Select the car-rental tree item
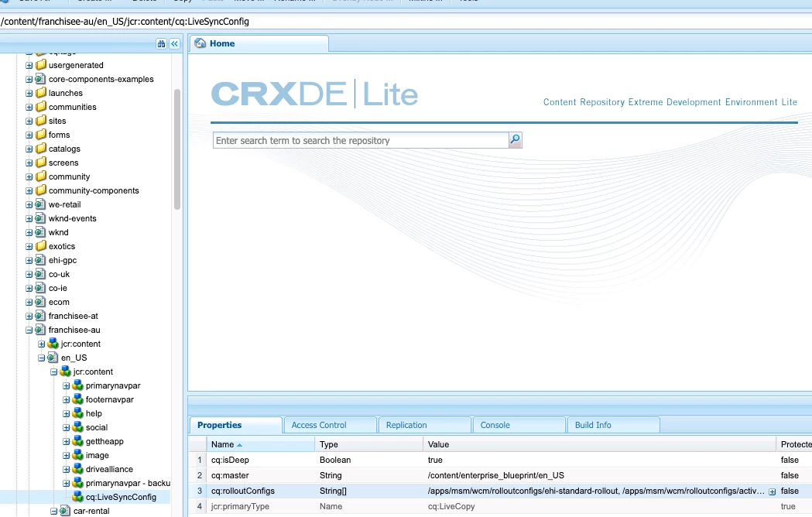The image size is (812, 517). tap(91, 512)
